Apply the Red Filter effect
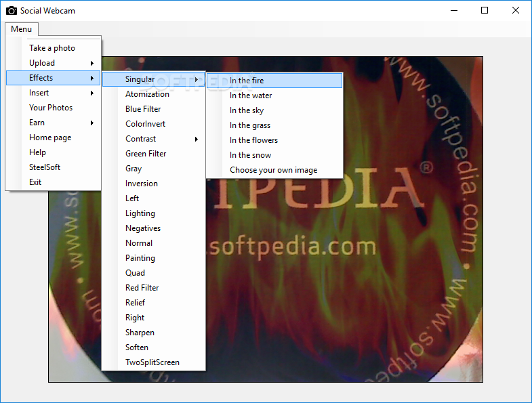This screenshot has height=403, width=532. (154, 289)
